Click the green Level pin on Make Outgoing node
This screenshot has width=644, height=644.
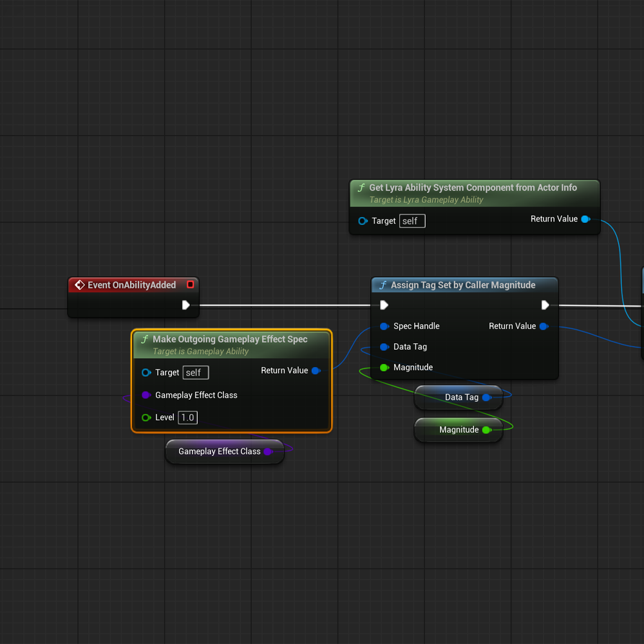pos(146,417)
